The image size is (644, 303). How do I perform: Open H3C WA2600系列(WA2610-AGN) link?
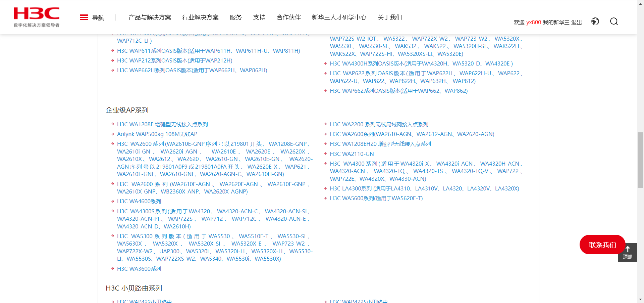tap(412, 134)
